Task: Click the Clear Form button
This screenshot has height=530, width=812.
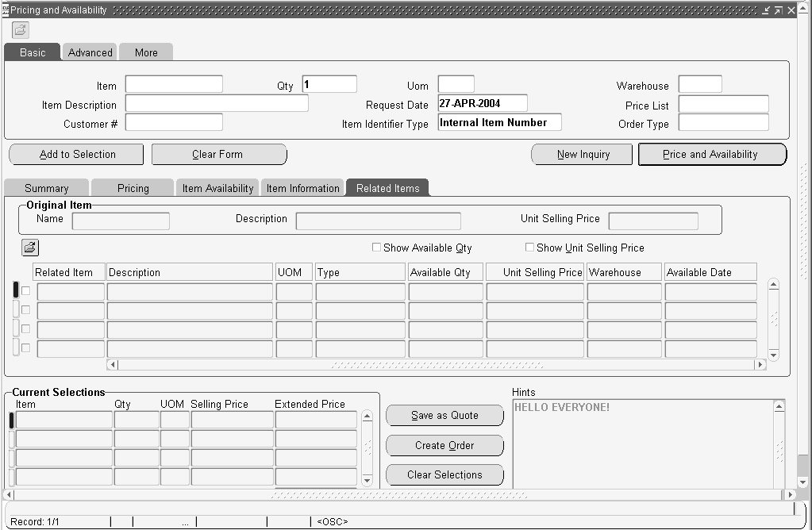Action: (x=219, y=154)
